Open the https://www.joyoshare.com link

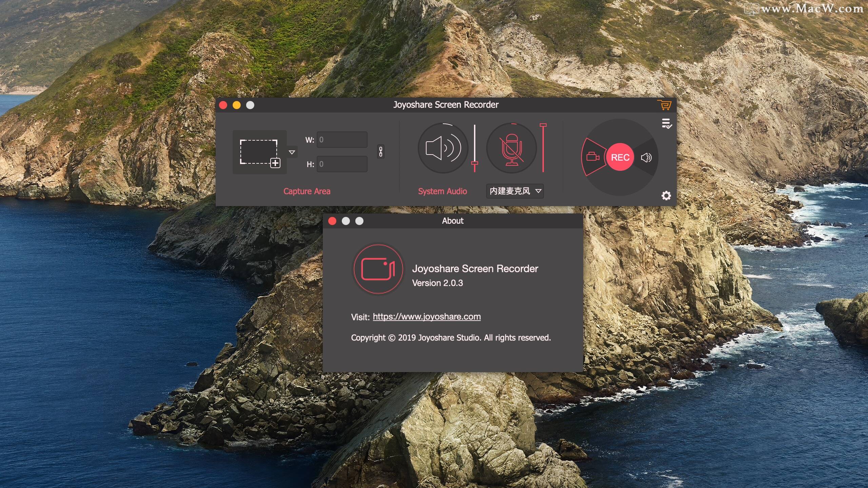427,317
